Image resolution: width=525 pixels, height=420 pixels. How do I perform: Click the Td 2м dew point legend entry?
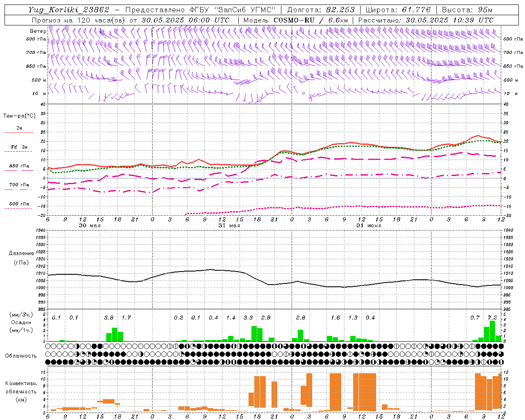[19, 147]
